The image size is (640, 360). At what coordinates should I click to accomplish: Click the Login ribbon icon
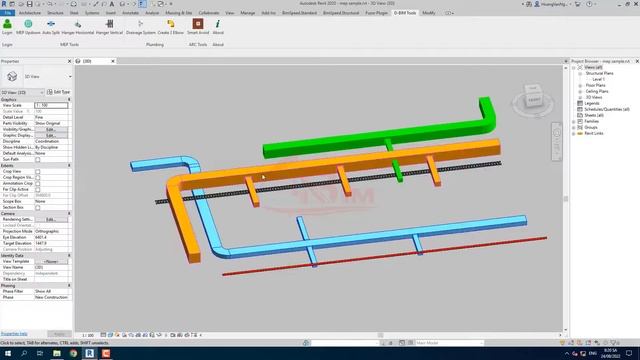7,24
